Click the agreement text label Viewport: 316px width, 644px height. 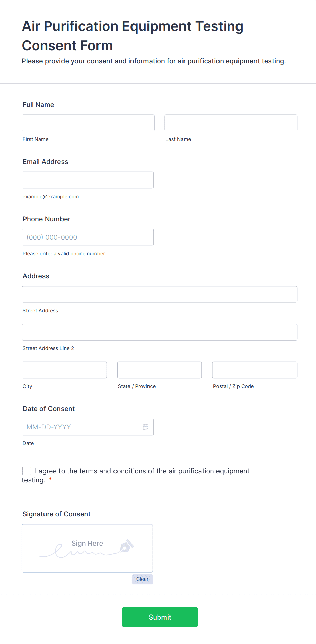[143, 471]
